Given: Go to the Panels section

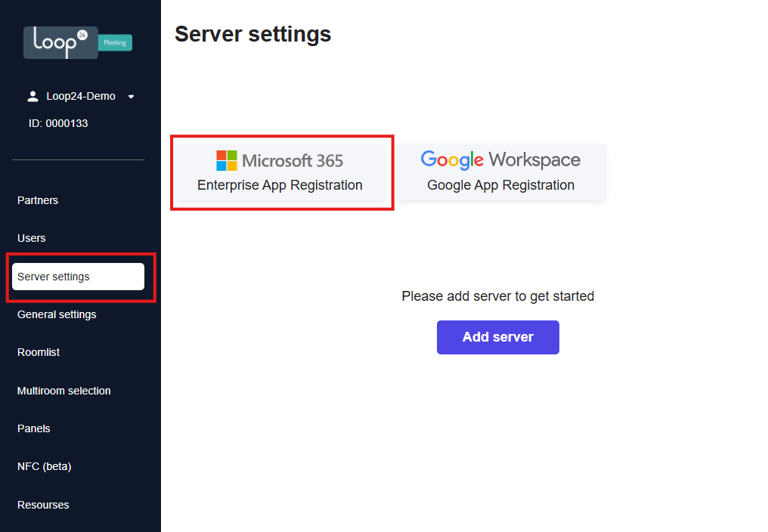Looking at the screenshot, I should point(34,428).
